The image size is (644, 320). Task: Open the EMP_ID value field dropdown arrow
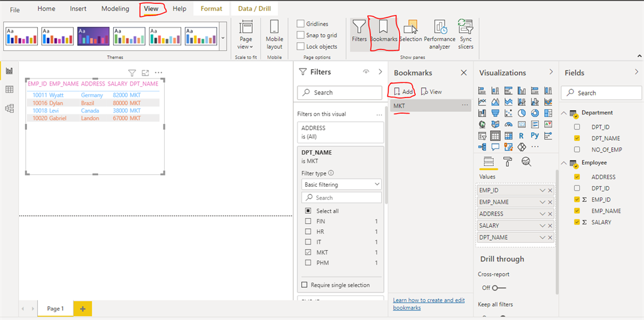(543, 190)
